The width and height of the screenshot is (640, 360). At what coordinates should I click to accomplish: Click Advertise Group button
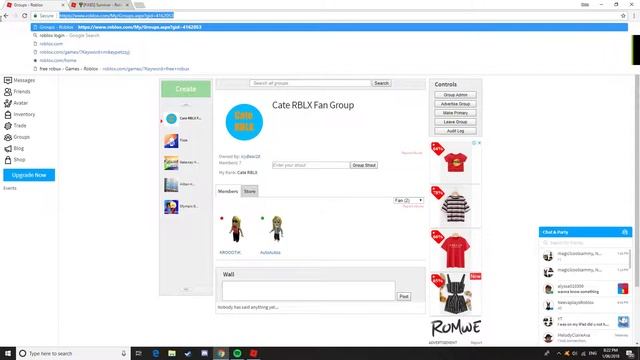tap(455, 104)
